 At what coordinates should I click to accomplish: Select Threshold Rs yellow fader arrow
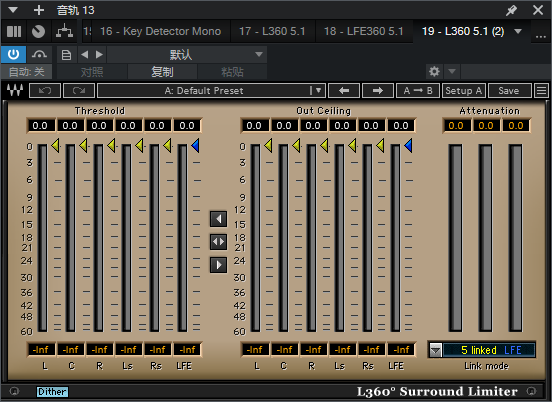(x=168, y=145)
